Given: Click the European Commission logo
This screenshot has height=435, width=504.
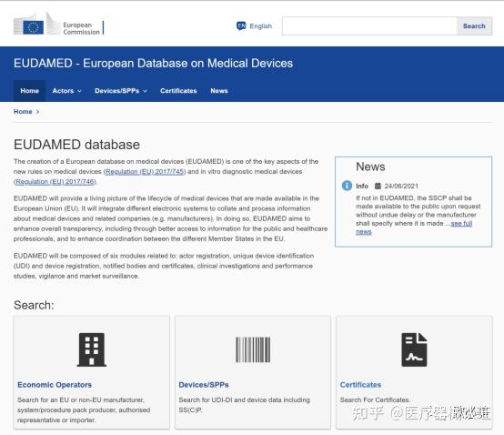Looking at the screenshot, I should 58,24.
